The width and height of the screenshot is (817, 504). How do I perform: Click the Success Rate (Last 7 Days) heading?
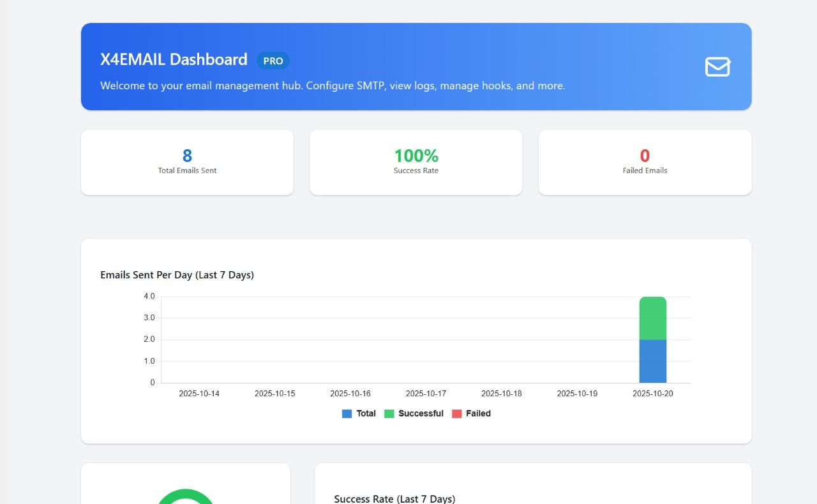[x=394, y=498]
